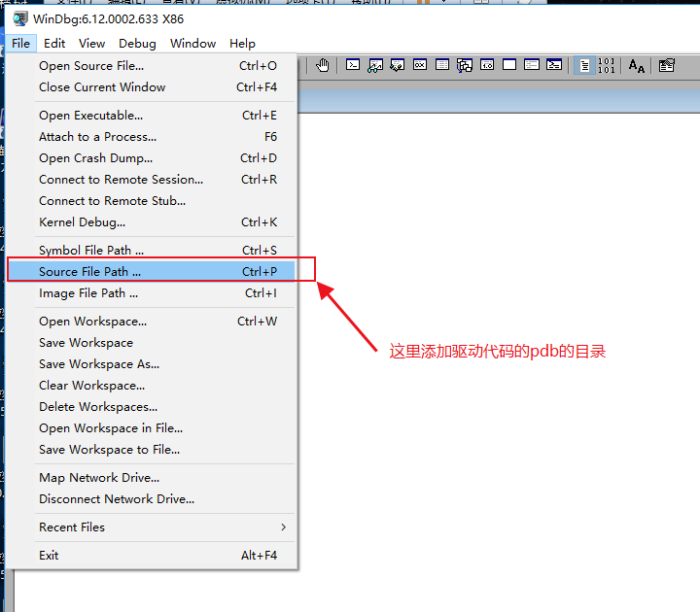Open the Memory window toolbar icon

442,65
